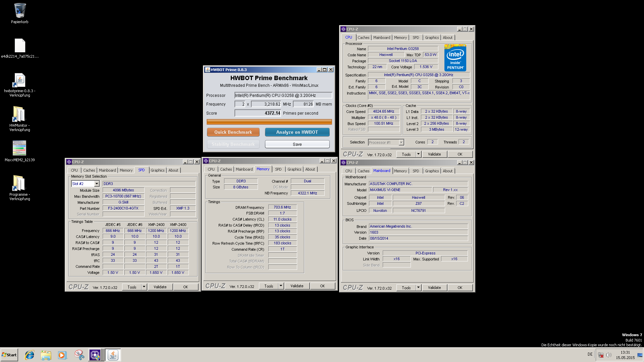Click the Quick Benchmark button

233,132
